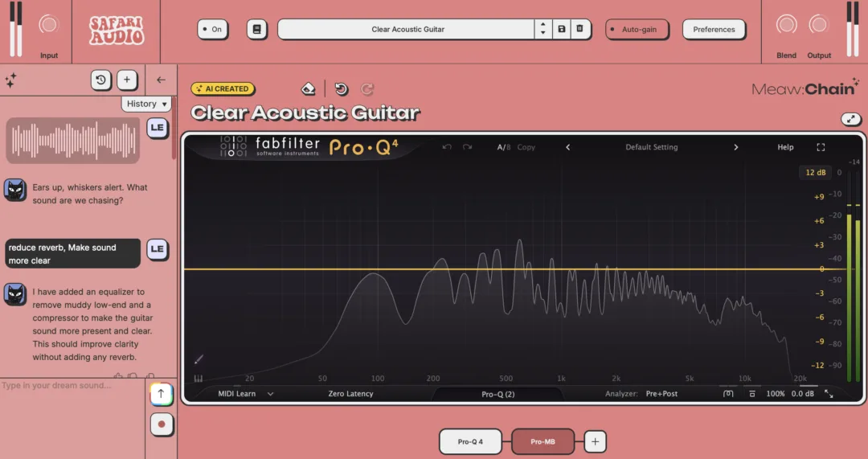This screenshot has width=868, height=459.
Task: Go to the next Pro-Q preset
Action: 735,147
